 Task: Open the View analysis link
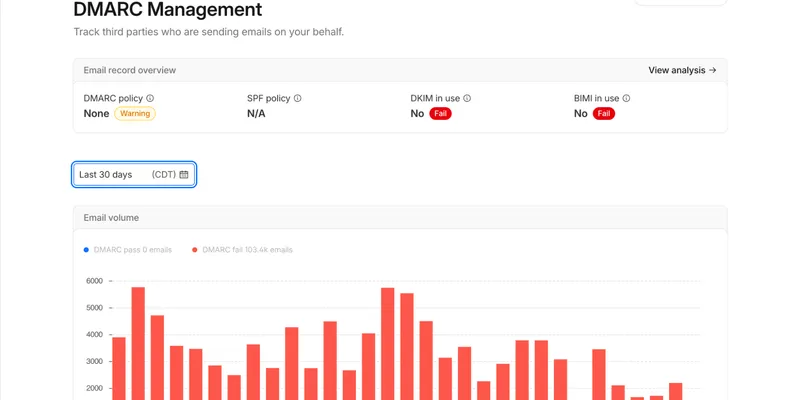click(682, 70)
